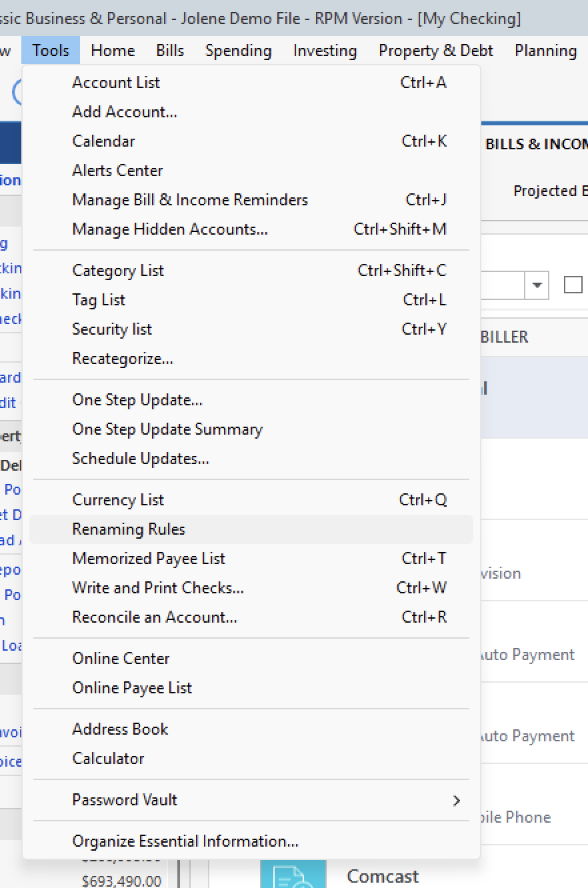588x888 pixels.
Task: Open the dropdown arrow beside the checkbox
Action: coord(536,285)
